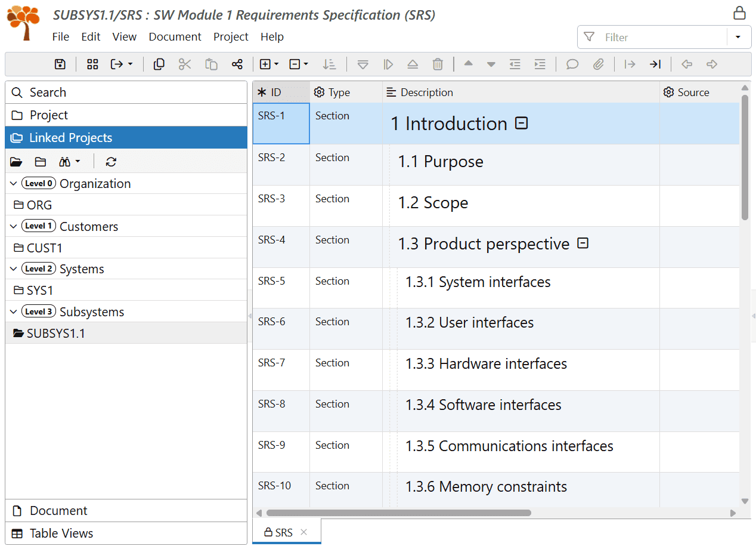Select the Linked Projects panel header

[126, 138]
